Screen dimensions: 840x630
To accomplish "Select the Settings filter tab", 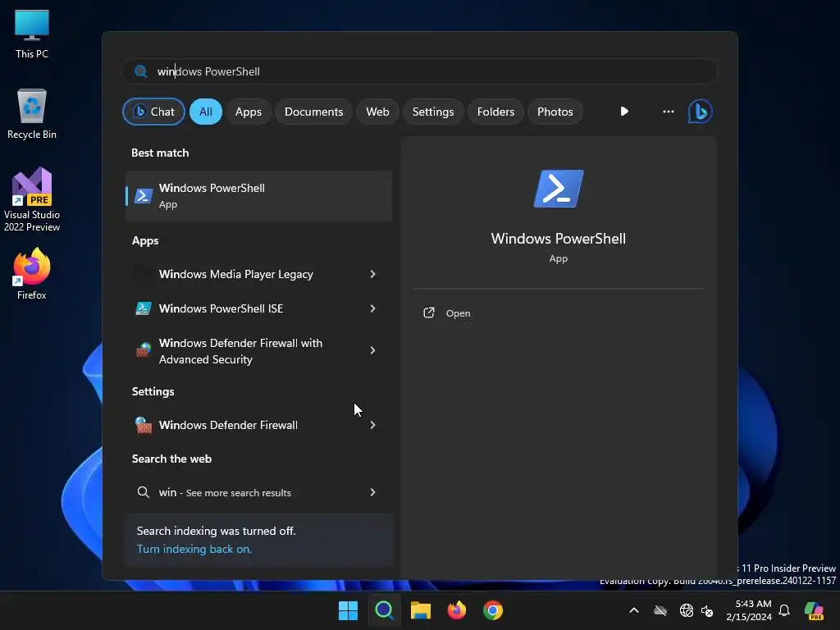I will pyautogui.click(x=433, y=112).
